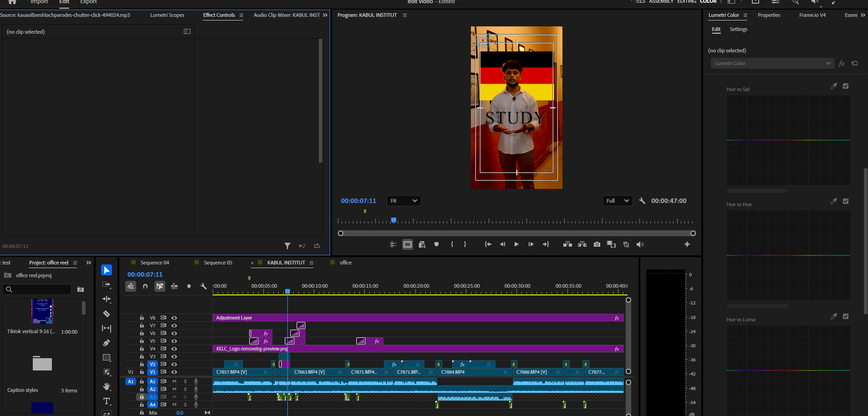Click the Home icon at top left
The width and height of the screenshot is (868, 416).
12,2
